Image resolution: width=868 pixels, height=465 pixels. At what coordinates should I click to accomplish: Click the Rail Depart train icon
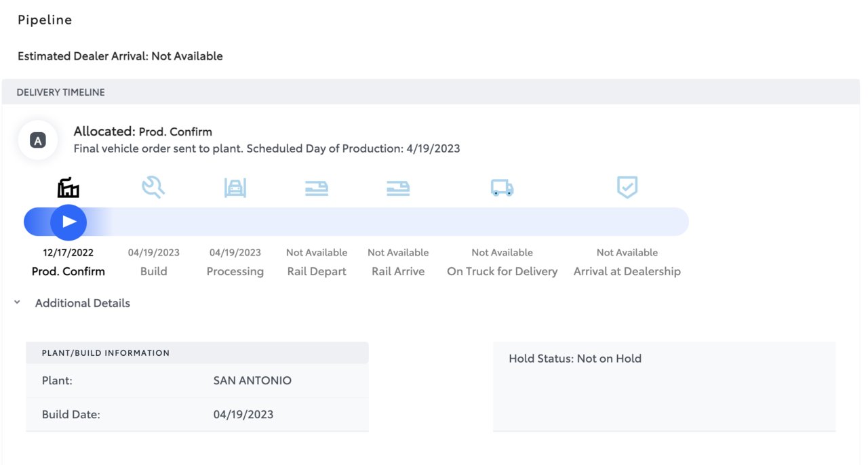[317, 188]
